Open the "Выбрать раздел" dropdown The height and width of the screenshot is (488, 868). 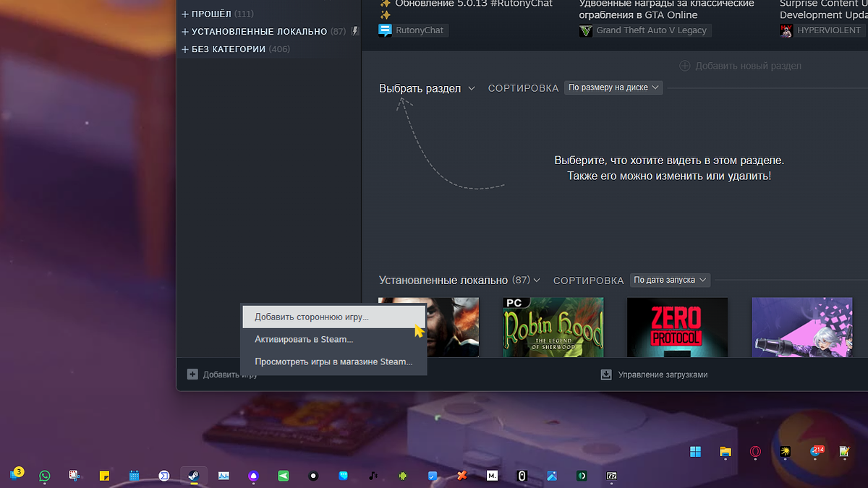(x=427, y=88)
